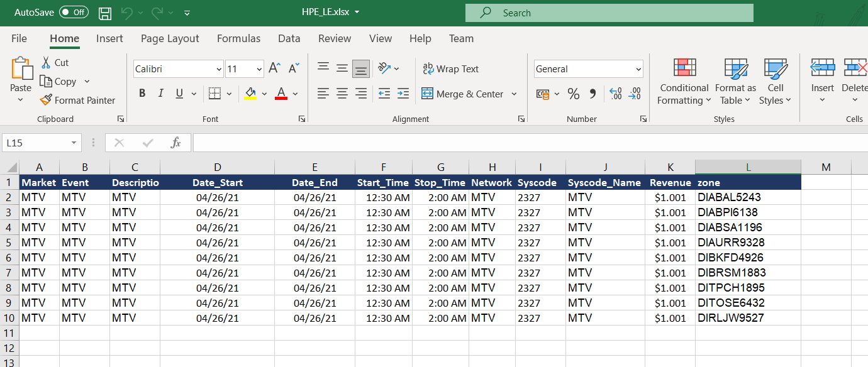
Task: Apply the red Font Color
Action: [x=281, y=94]
